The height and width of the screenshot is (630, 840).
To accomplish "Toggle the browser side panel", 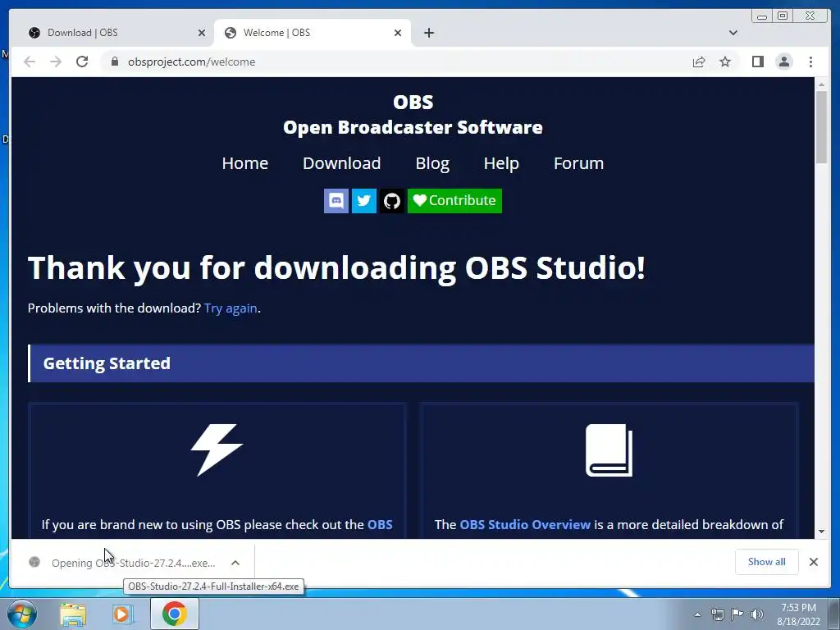I will coord(757,62).
